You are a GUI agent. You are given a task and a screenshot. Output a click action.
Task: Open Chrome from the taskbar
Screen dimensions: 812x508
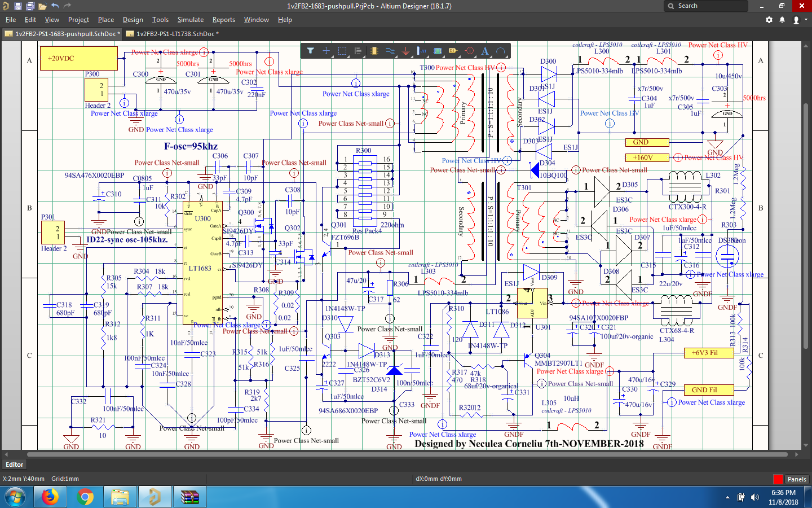(x=86, y=497)
